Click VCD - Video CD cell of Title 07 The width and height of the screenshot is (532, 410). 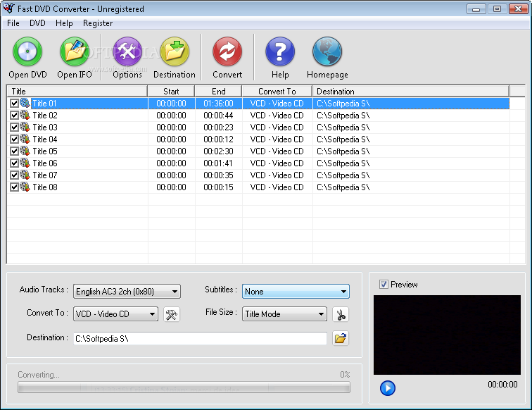[277, 175]
